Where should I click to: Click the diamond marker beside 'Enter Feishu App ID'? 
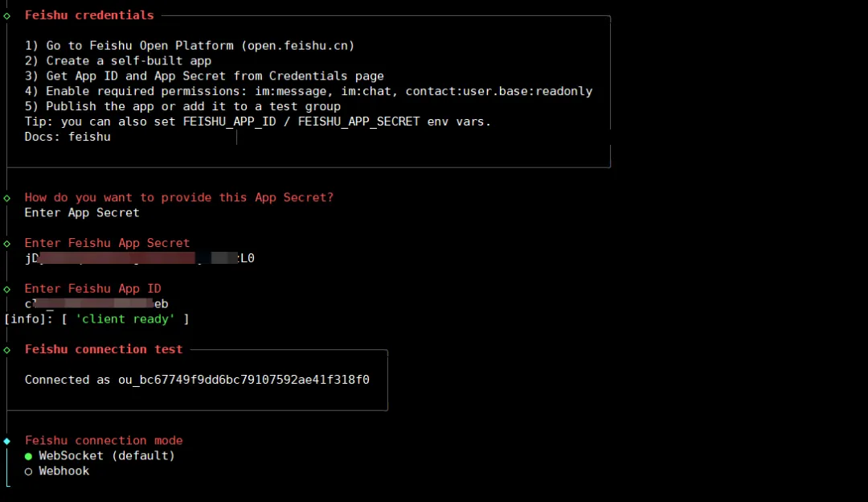[x=7, y=290]
